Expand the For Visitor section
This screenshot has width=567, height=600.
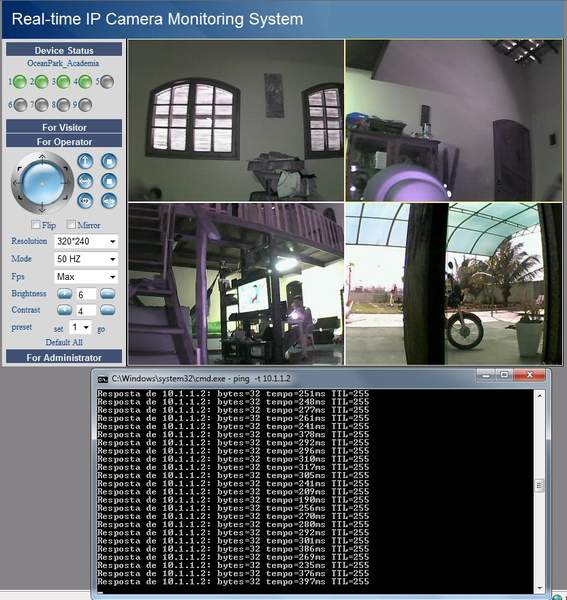click(64, 127)
